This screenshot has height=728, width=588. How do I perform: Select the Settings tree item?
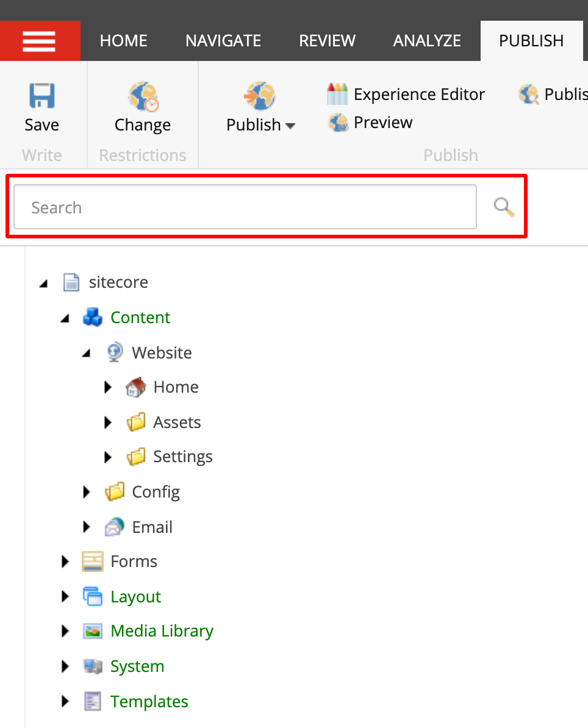pos(183,457)
